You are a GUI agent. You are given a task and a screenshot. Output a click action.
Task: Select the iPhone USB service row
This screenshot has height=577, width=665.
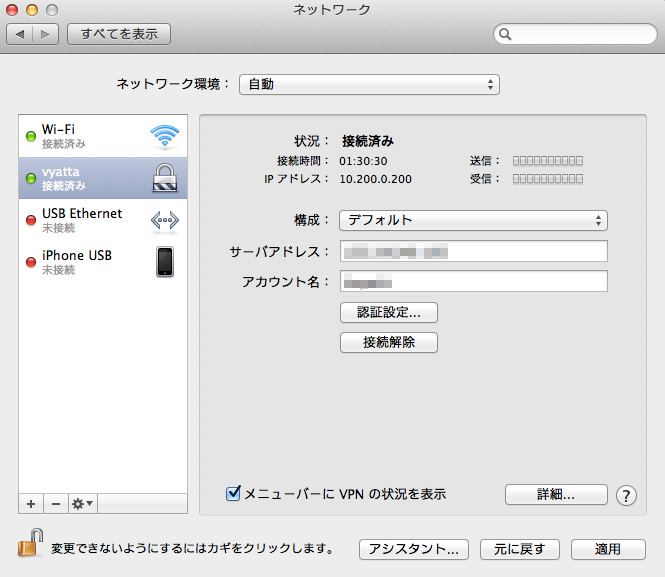pyautogui.click(x=103, y=262)
